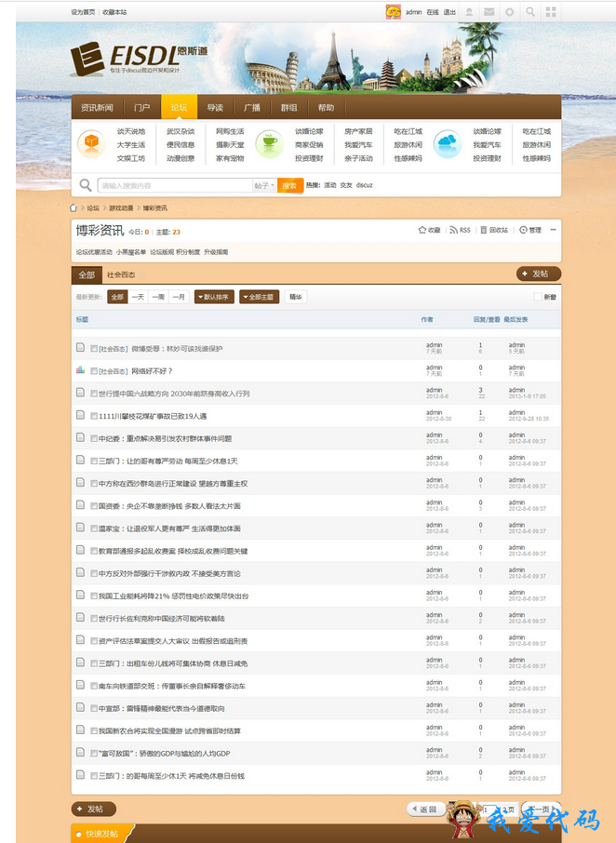The image size is (616, 843).
Task: Click the magnifier icon in the top bar
Action: click(530, 12)
